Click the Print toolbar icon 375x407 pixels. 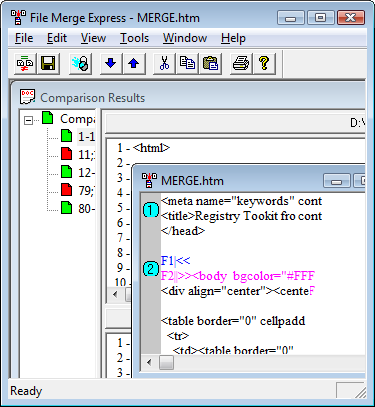[241, 63]
